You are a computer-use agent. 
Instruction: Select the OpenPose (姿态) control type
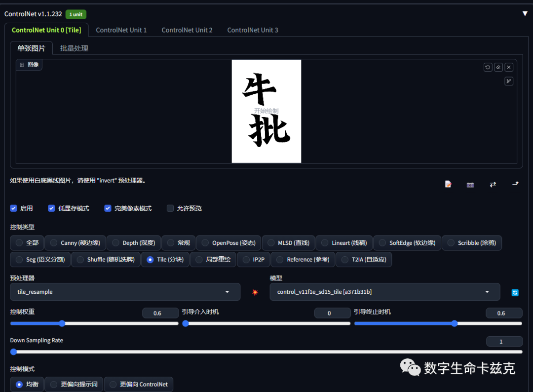228,243
